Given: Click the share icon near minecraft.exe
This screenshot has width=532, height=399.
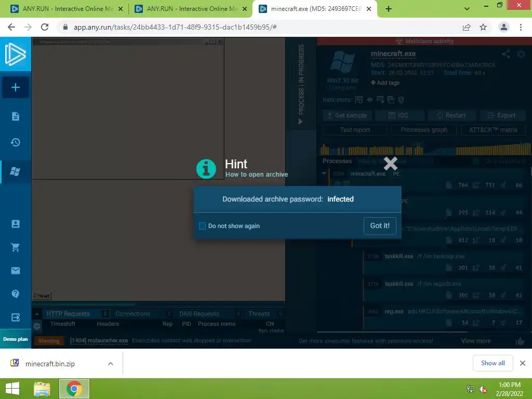Looking at the screenshot, I should tap(506, 54).
